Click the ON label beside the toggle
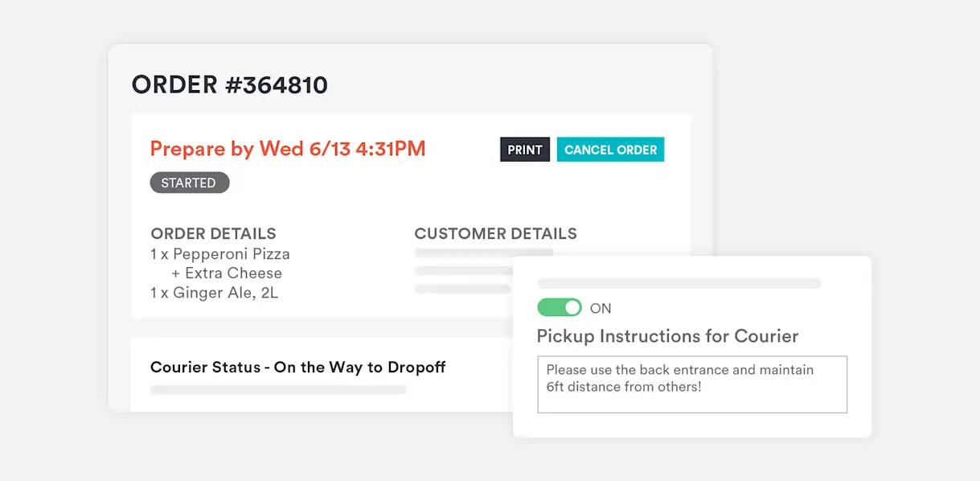Screen dimensions: 980x481 pos(601,308)
